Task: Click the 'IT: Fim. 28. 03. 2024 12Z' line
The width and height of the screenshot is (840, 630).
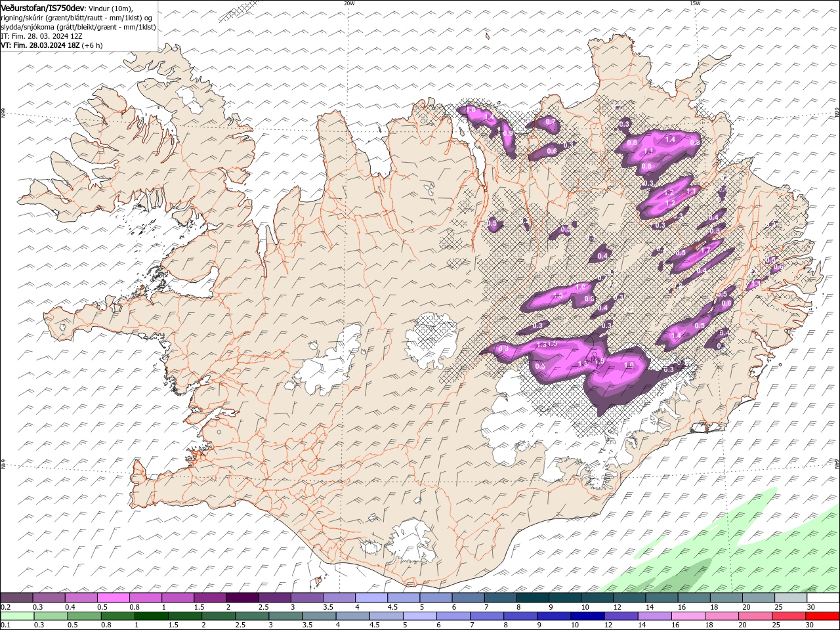Action: [x=41, y=36]
